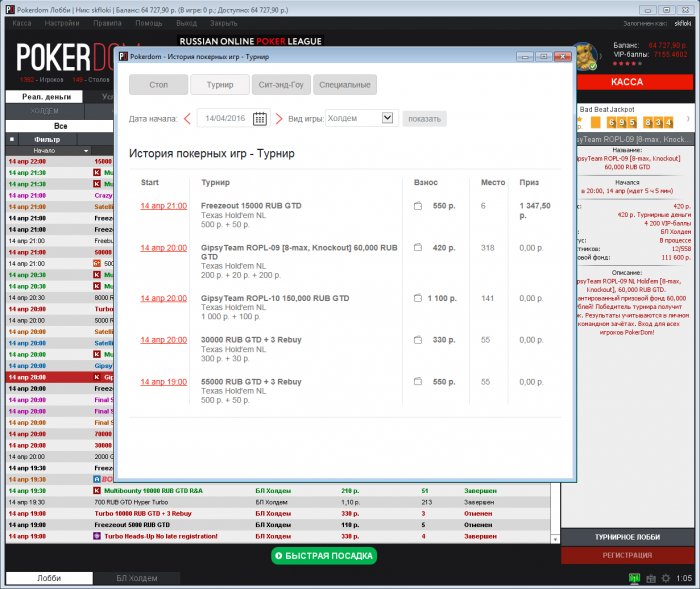The height and width of the screenshot is (589, 700).
Task: Click the buy-in icon beside 1 100 р.
Action: (418, 298)
